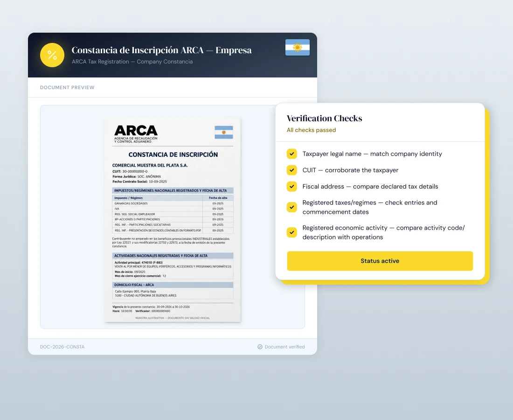Click the Vigencia de la presente constancia line
This screenshot has height=420, width=513.
[151, 307]
